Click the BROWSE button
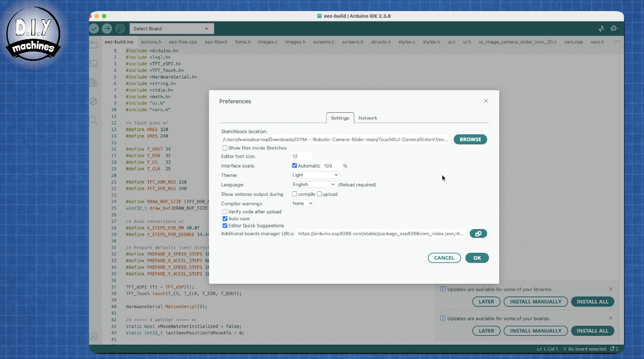The image size is (644, 359). 470,139
